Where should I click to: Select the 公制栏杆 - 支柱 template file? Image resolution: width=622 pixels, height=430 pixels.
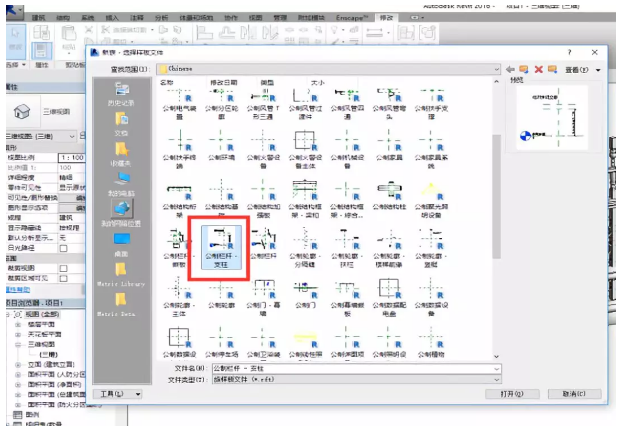tap(221, 248)
